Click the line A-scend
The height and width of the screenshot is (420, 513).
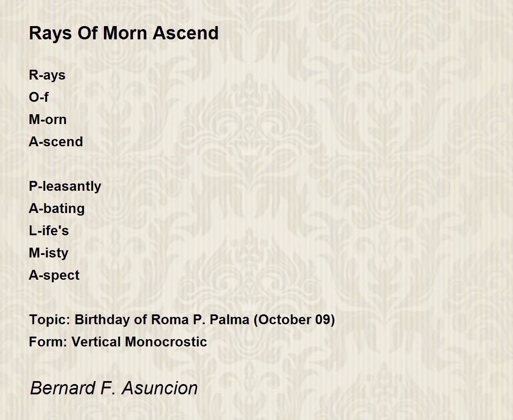point(56,142)
